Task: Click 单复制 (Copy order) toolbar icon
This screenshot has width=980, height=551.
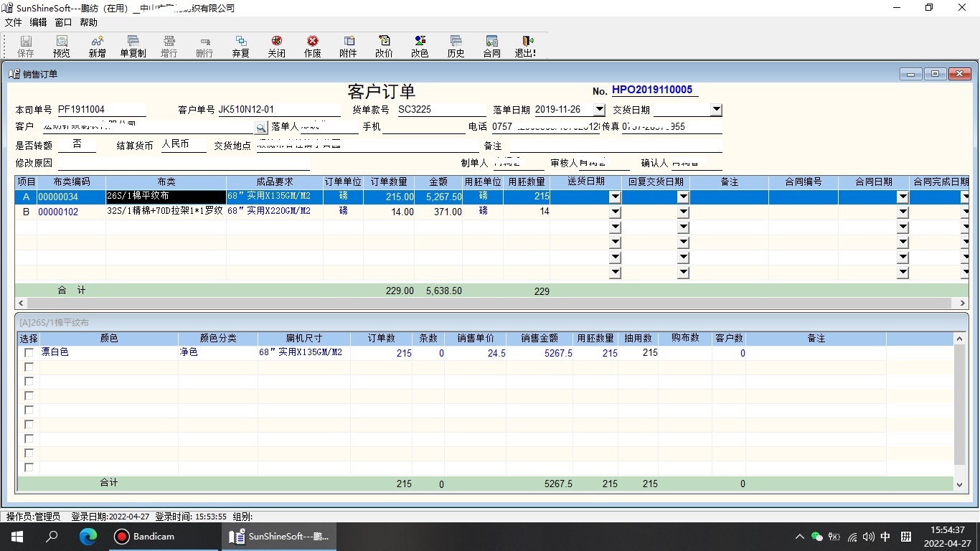Action: click(x=133, y=47)
